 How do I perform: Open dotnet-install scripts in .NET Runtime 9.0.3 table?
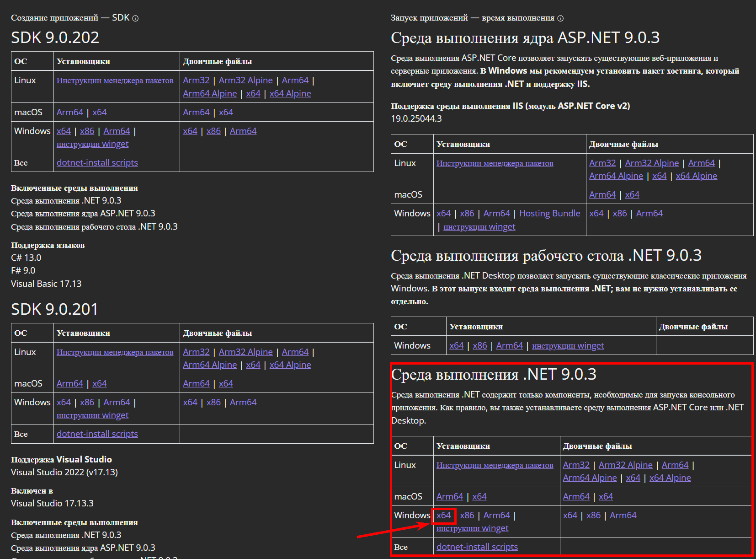point(477,547)
